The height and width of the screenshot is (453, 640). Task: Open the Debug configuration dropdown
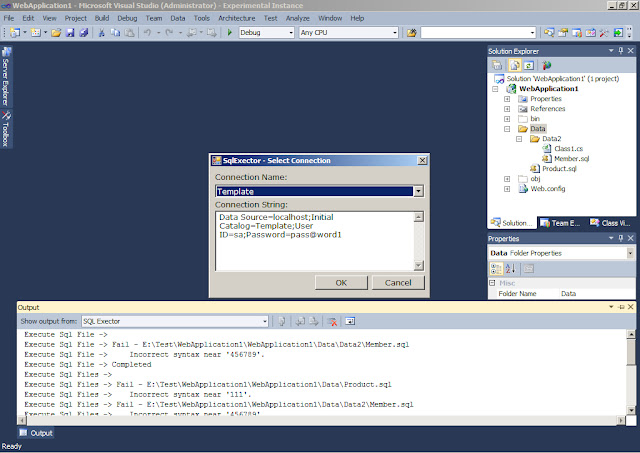click(291, 33)
